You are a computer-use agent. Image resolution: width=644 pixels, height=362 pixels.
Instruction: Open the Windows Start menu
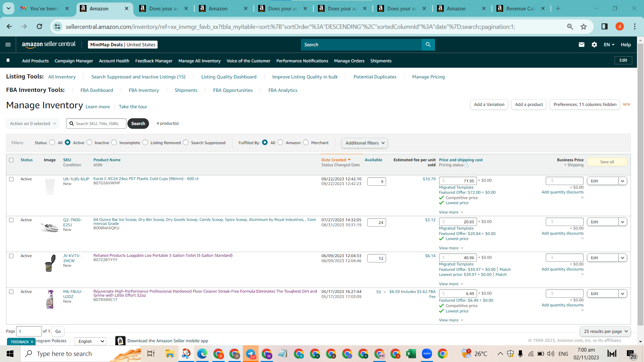(10, 354)
